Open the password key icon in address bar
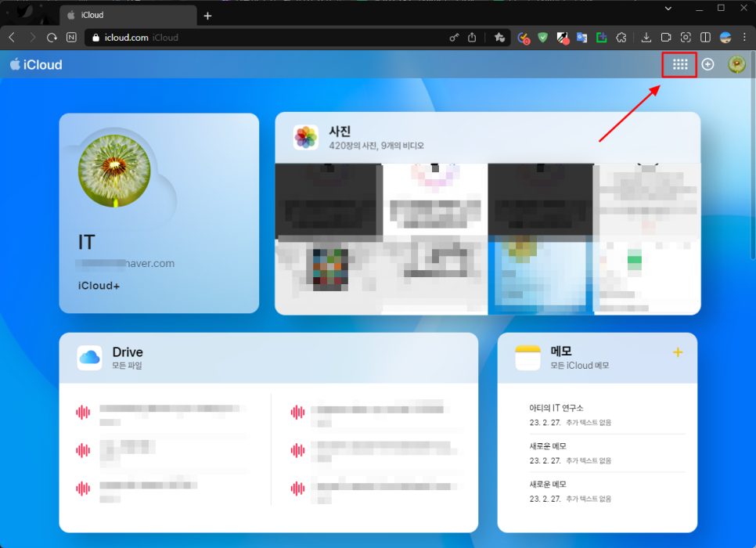The height and width of the screenshot is (548, 756). (454, 37)
